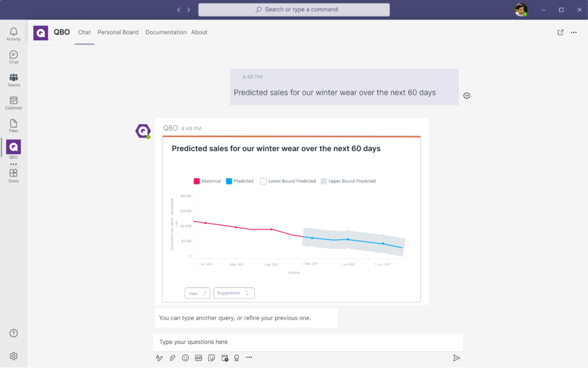Open Files from the left sidebar
Viewport: 588px width, 368px height.
13,126
